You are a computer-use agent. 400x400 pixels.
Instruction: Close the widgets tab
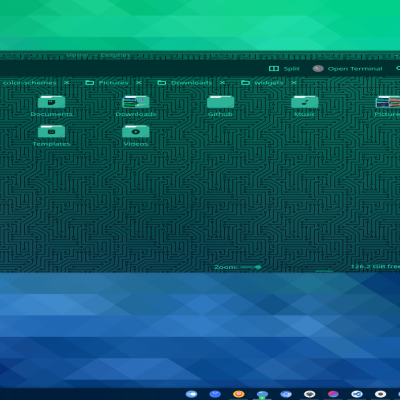[x=294, y=82]
